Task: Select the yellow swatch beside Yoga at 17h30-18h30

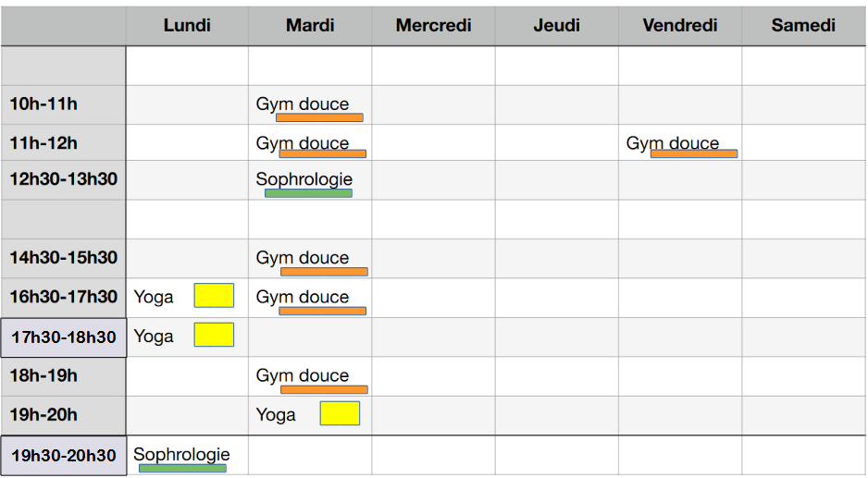Action: tap(214, 335)
